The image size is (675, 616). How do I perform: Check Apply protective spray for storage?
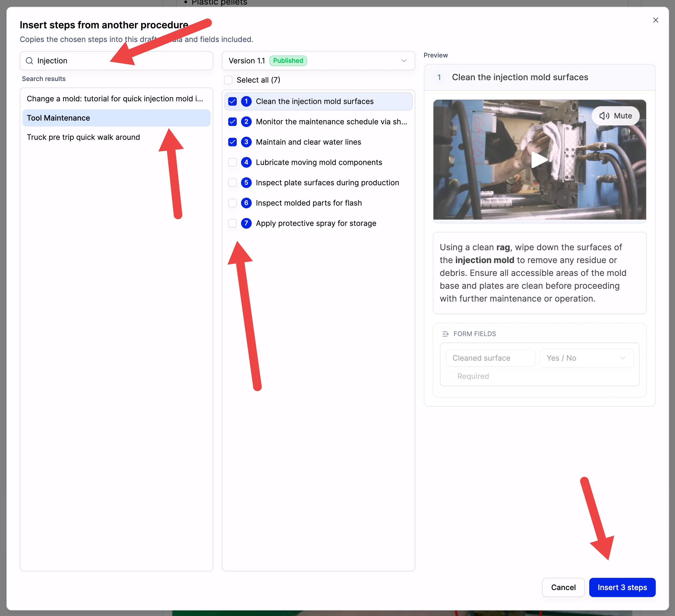(232, 224)
